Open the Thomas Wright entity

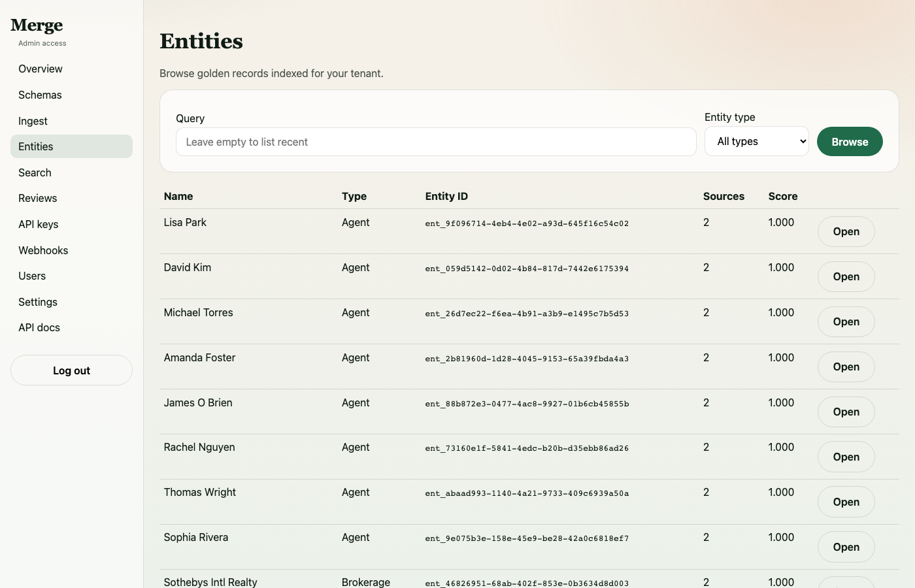[x=846, y=502]
